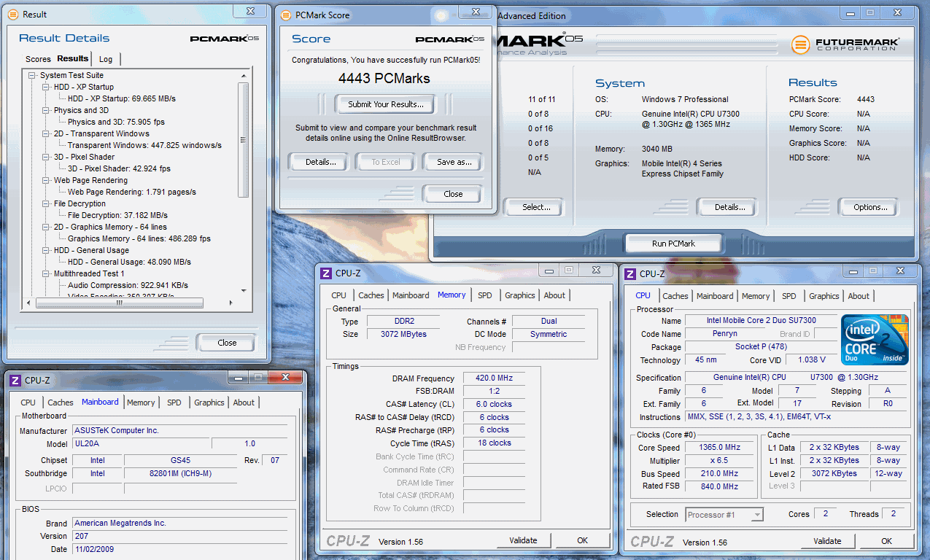
Task: Click OK in the CPU-Z Memory window
Action: 582,540
